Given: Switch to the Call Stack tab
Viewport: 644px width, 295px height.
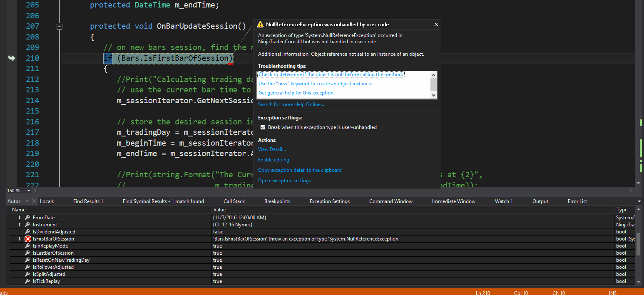Looking at the screenshot, I should coord(234,201).
